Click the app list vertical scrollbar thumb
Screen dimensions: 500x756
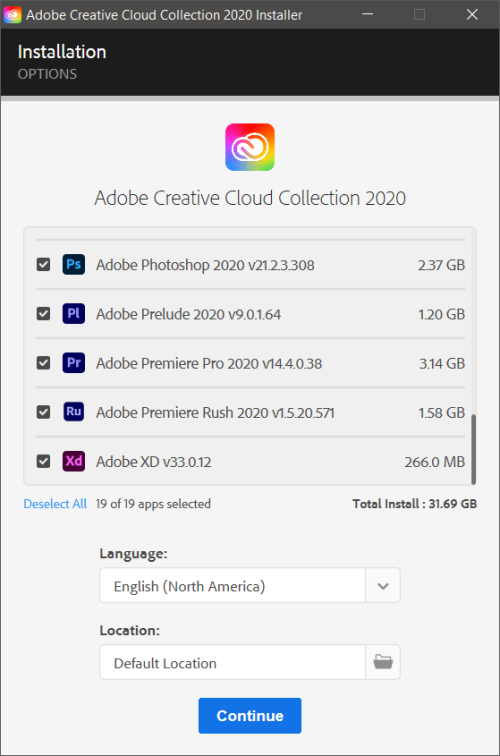473,449
